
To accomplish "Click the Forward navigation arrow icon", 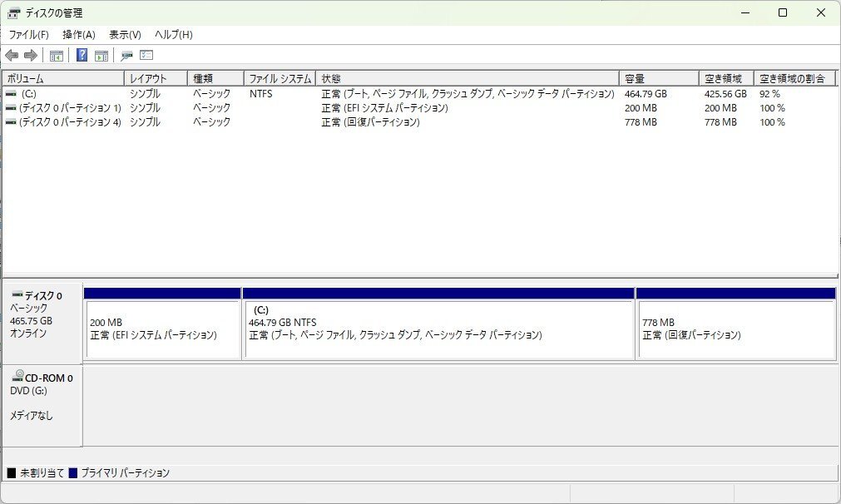I will tap(30, 55).
